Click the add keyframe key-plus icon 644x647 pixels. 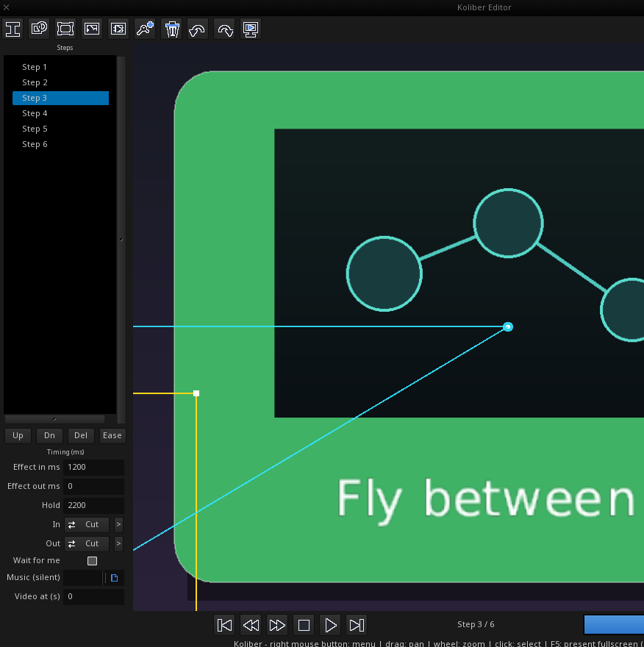pos(145,29)
